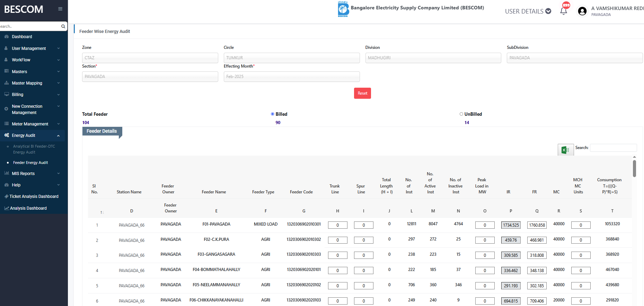Click the Effecting Month Feb-2025 field

(x=292, y=77)
